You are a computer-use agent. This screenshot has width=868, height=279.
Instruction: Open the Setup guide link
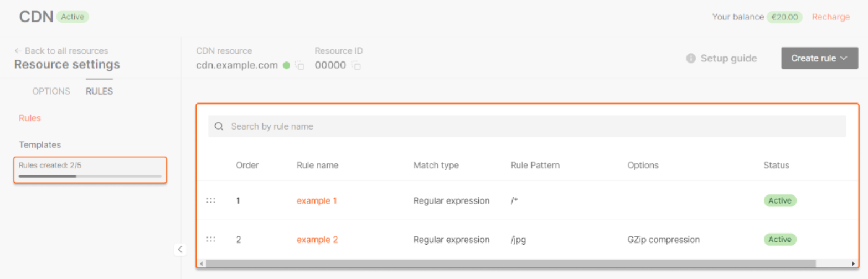728,58
